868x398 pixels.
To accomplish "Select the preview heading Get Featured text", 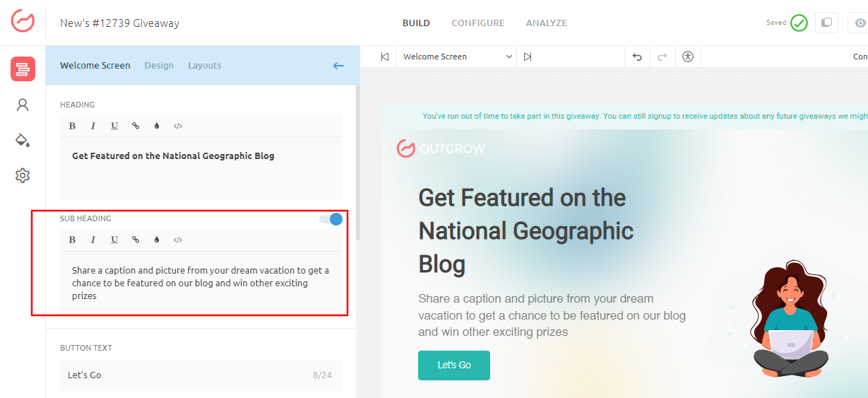I will tap(526, 230).
